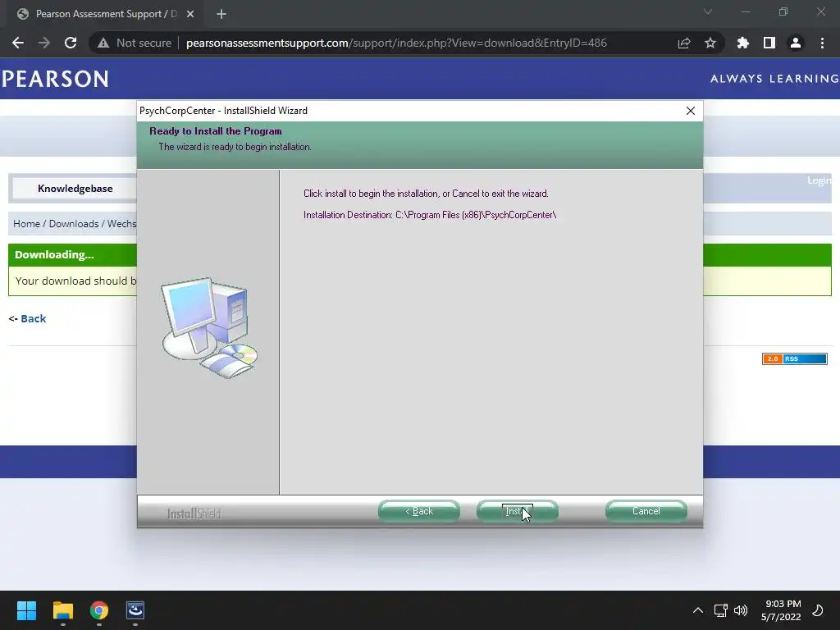
Task: Toggle Chrome side panel icon
Action: pyautogui.click(x=769, y=43)
